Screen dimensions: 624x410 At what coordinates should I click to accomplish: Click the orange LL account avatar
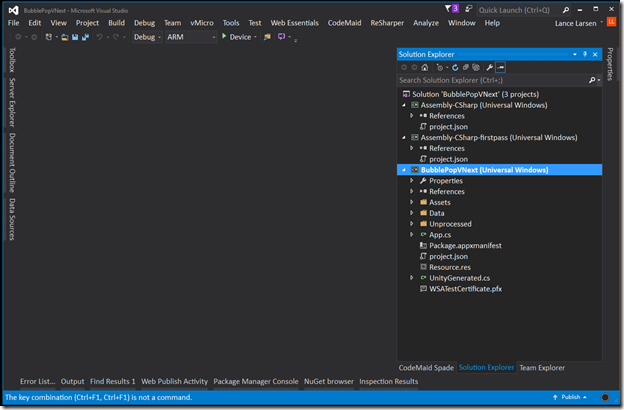pos(611,22)
